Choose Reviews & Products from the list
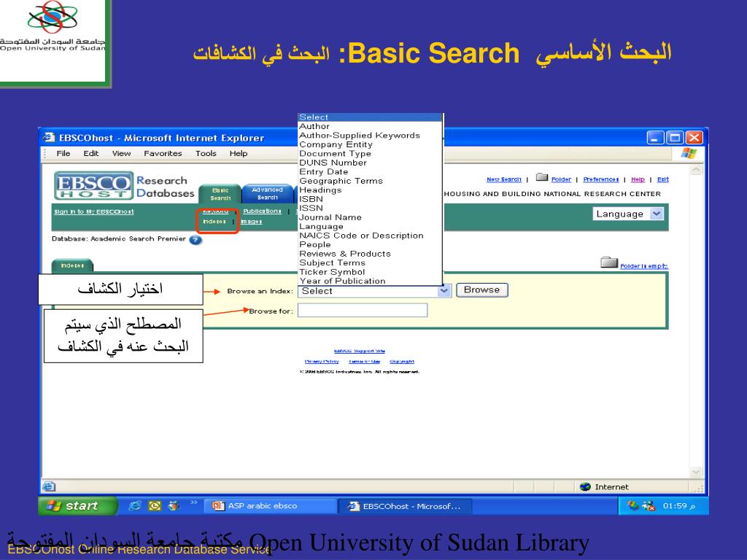747x560 pixels. pyautogui.click(x=370, y=254)
